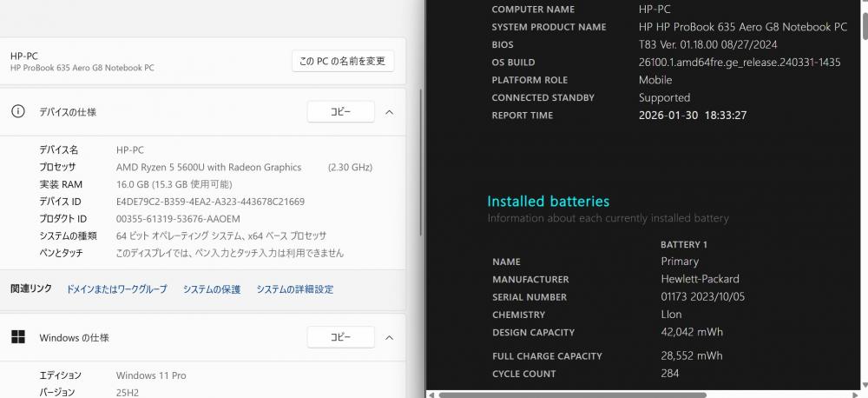The image size is (868, 398).
Task: Click the ペンとタッチ value text
Action: coord(230,253)
